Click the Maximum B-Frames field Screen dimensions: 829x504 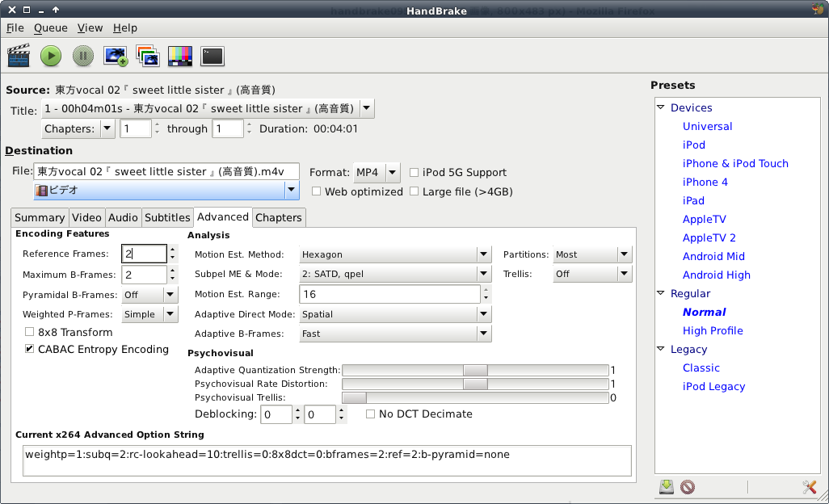coord(145,275)
